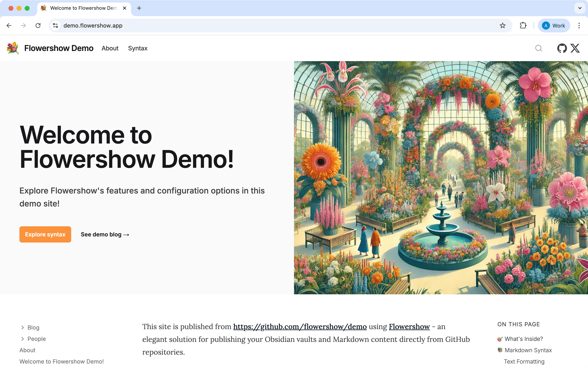This screenshot has height=368, width=588.
Task: Open the browser extensions puzzle icon
Action: [523, 26]
